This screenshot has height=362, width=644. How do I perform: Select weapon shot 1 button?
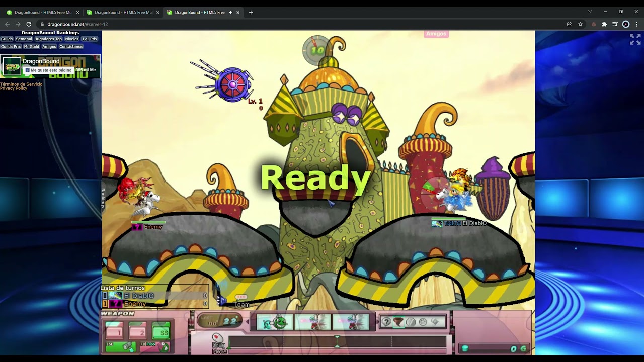[114, 331]
